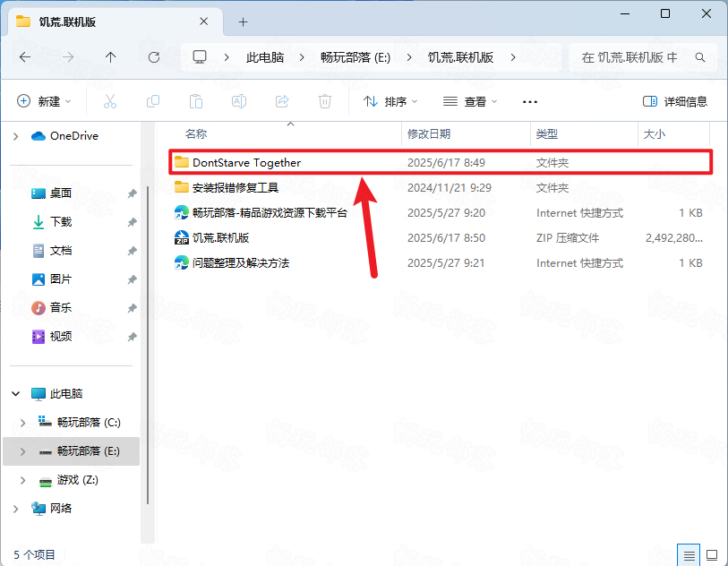Click the Cut scissors icon

tap(110, 101)
